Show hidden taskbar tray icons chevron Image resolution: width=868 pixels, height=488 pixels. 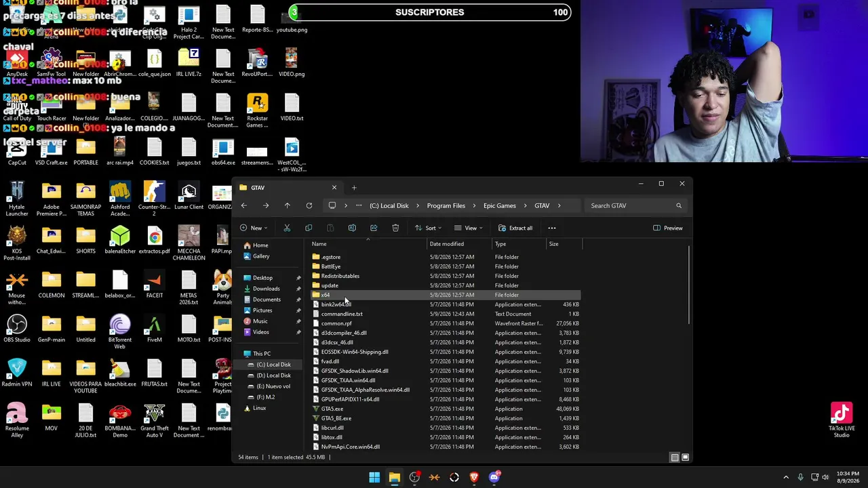click(786, 477)
